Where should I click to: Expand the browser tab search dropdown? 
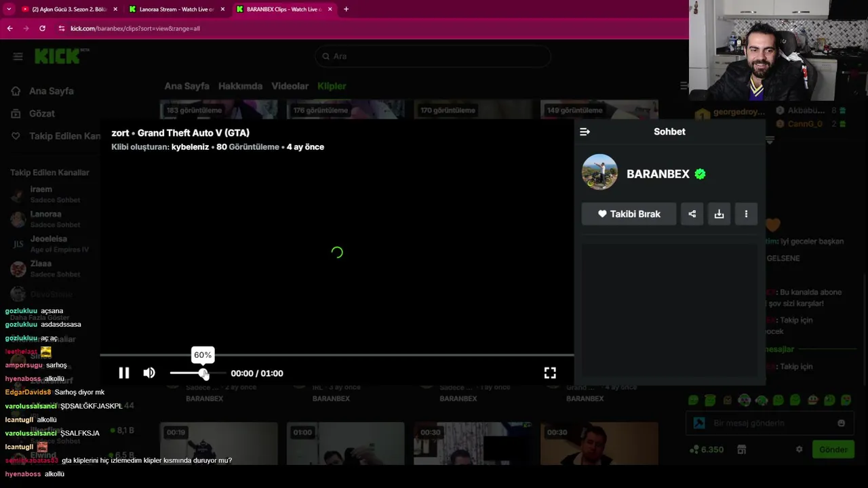coord(8,9)
